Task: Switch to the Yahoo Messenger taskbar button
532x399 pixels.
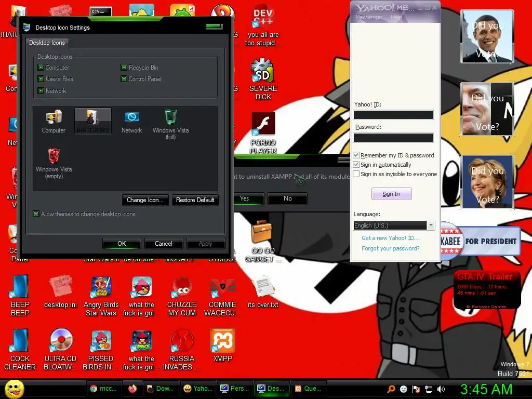Action: point(197,389)
